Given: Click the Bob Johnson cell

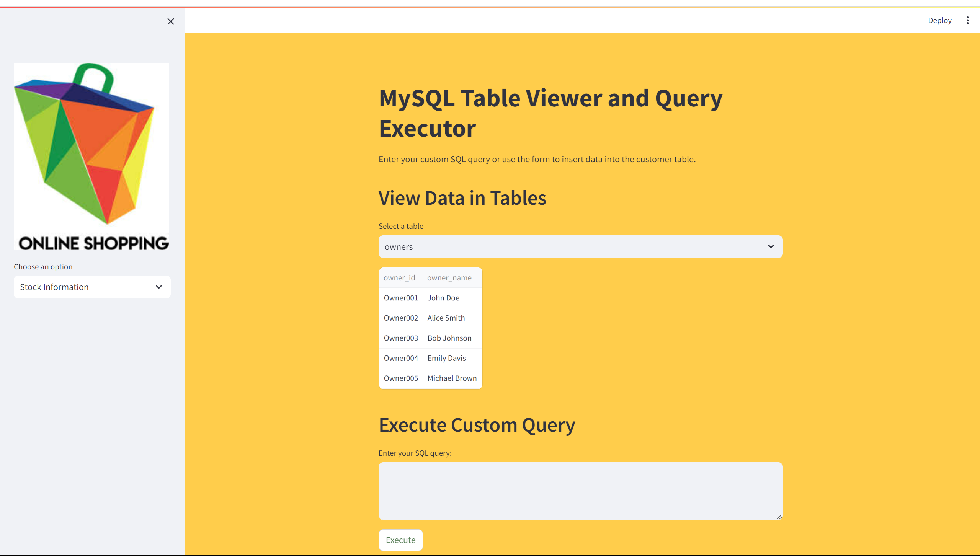Looking at the screenshot, I should 449,338.
